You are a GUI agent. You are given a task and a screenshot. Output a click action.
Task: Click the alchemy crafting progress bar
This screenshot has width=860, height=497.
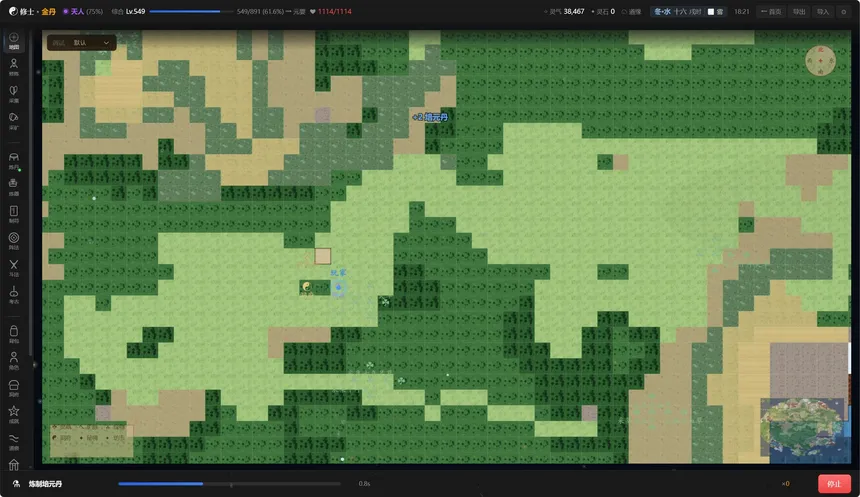pyautogui.click(x=229, y=484)
